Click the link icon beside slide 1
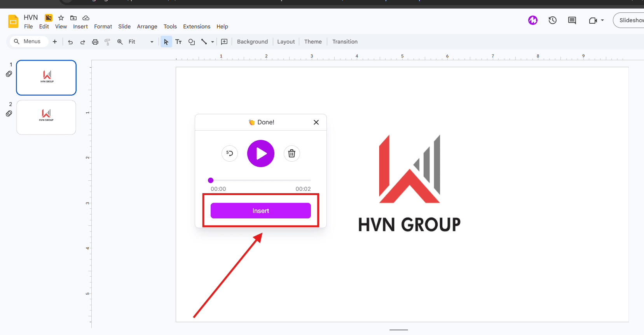Viewport: 644px width, 335px height. click(x=9, y=74)
